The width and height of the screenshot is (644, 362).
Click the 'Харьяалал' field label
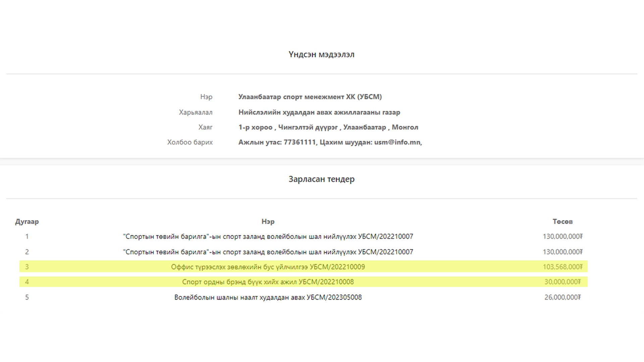click(x=196, y=112)
